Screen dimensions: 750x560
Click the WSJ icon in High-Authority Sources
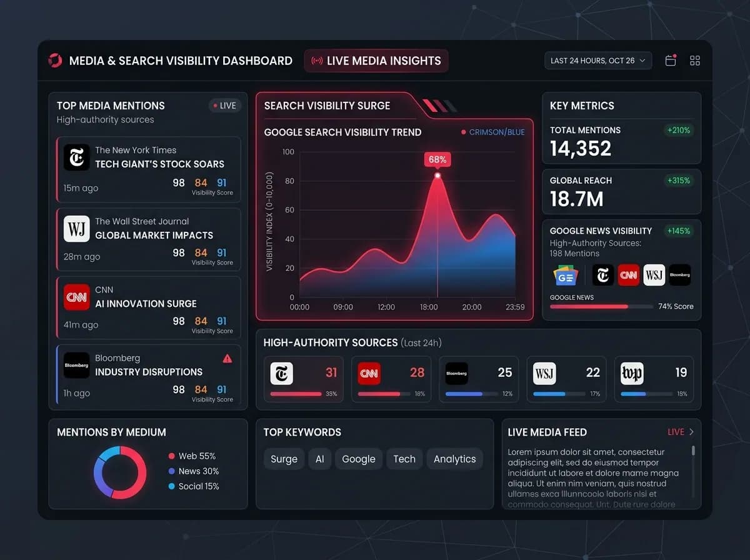coord(544,373)
